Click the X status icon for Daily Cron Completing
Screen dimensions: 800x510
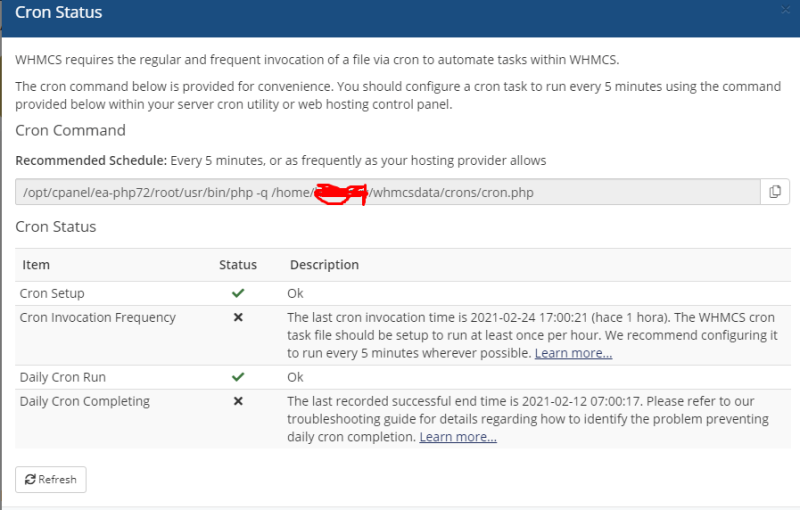click(x=238, y=402)
